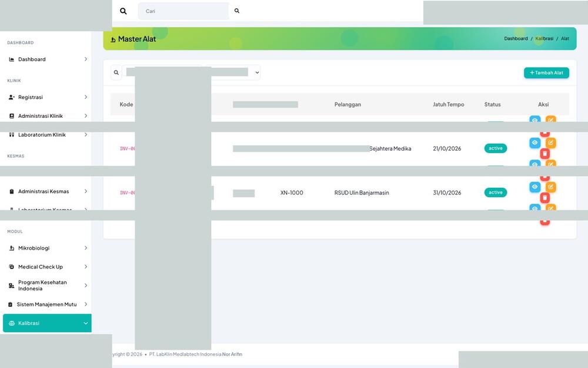Open Administrasi Kesmas menu item
This screenshot has width=588, height=368.
click(x=47, y=191)
